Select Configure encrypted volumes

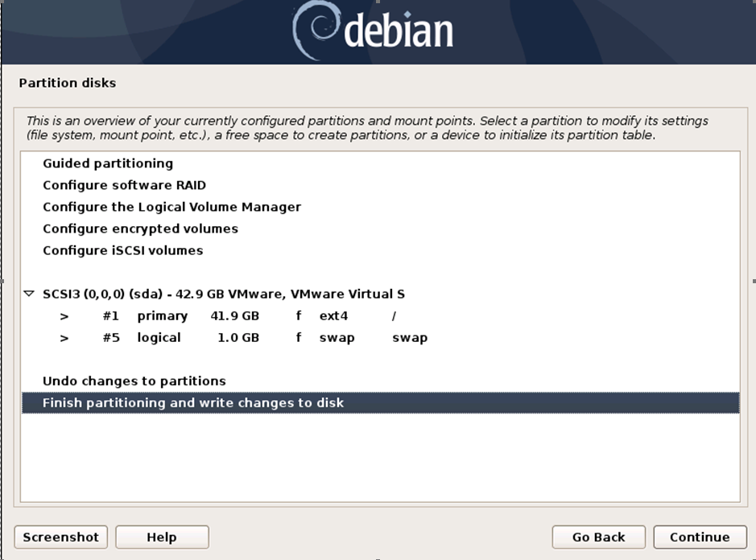(140, 229)
